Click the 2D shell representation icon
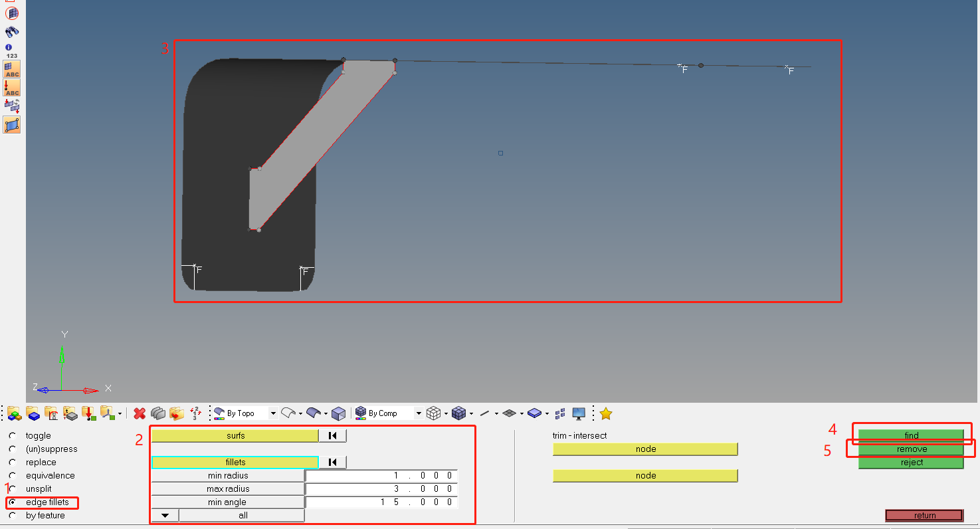Screen dimensions: 980x529 pyautogui.click(x=510, y=413)
